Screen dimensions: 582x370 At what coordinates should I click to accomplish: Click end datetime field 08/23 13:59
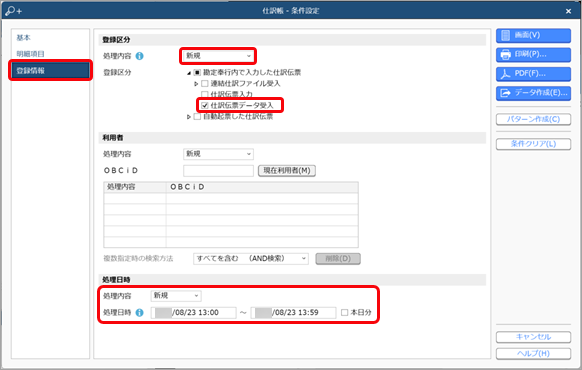tap(293, 312)
